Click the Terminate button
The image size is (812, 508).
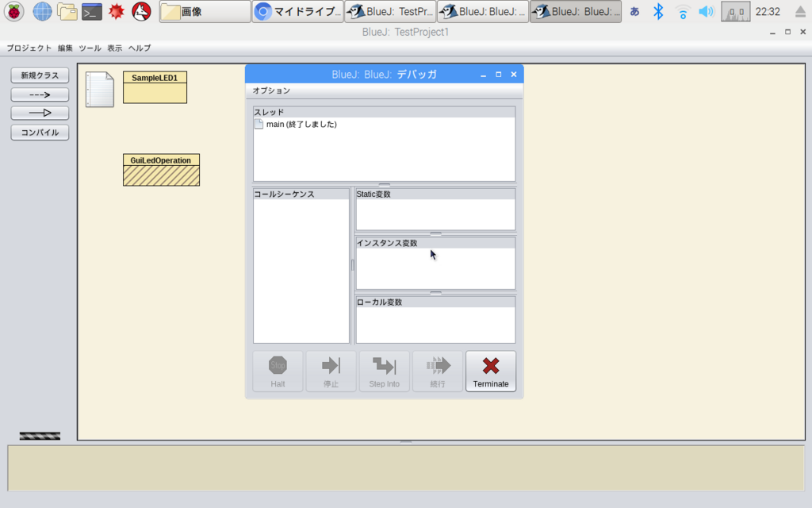[490, 371]
